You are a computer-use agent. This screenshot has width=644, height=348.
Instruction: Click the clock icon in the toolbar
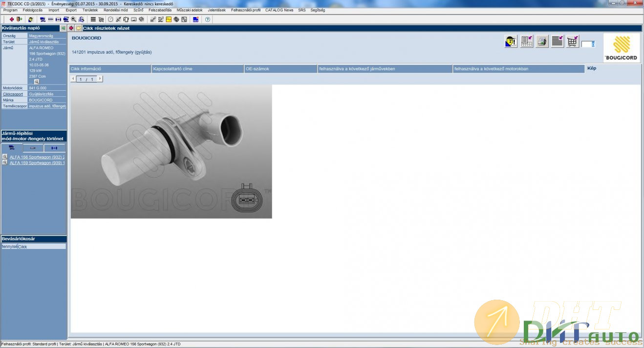(110, 20)
